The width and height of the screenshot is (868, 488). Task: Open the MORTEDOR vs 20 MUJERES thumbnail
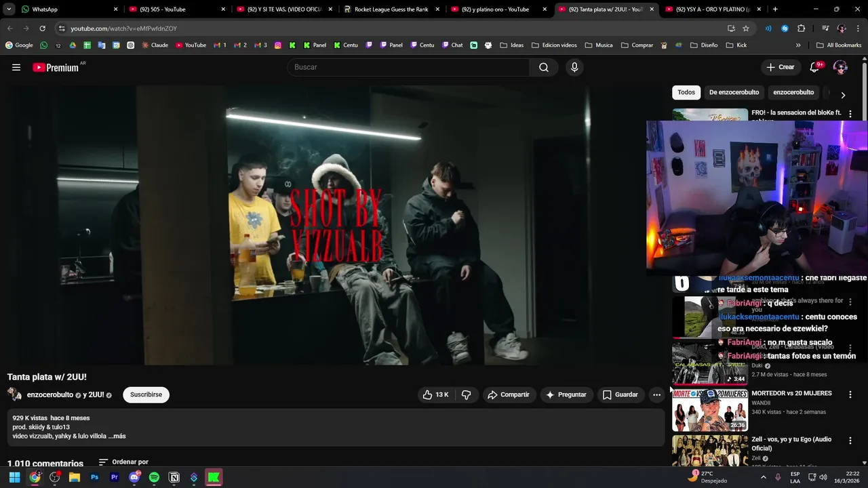click(710, 410)
